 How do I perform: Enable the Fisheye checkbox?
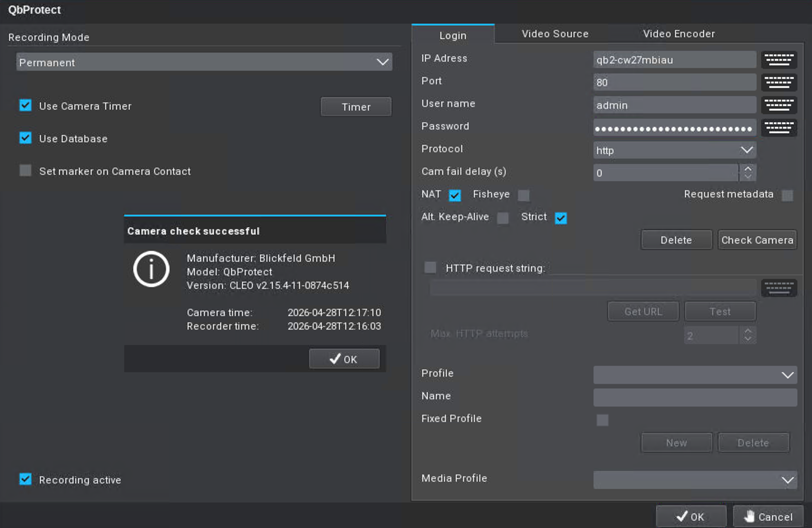[x=524, y=195]
